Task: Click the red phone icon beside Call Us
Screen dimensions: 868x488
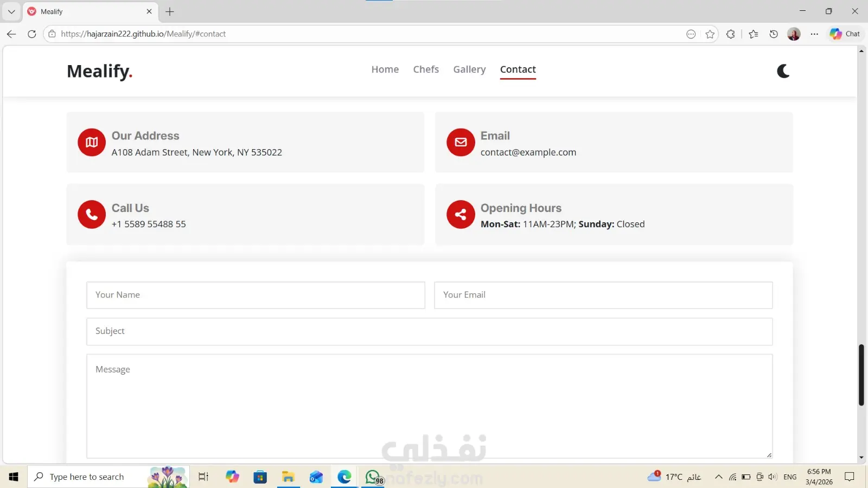Action: point(92,215)
